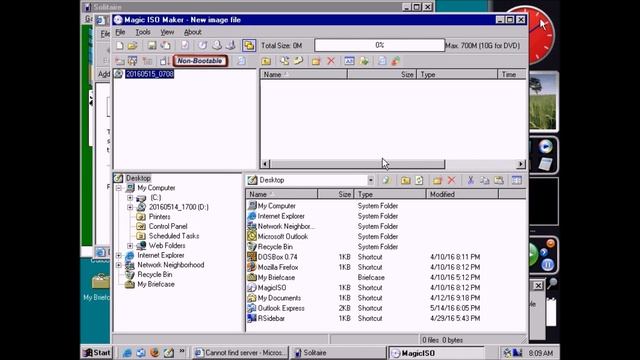The image size is (640, 360).
Task: Click the up-one-folder icon above image file list
Action: click(x=266, y=61)
